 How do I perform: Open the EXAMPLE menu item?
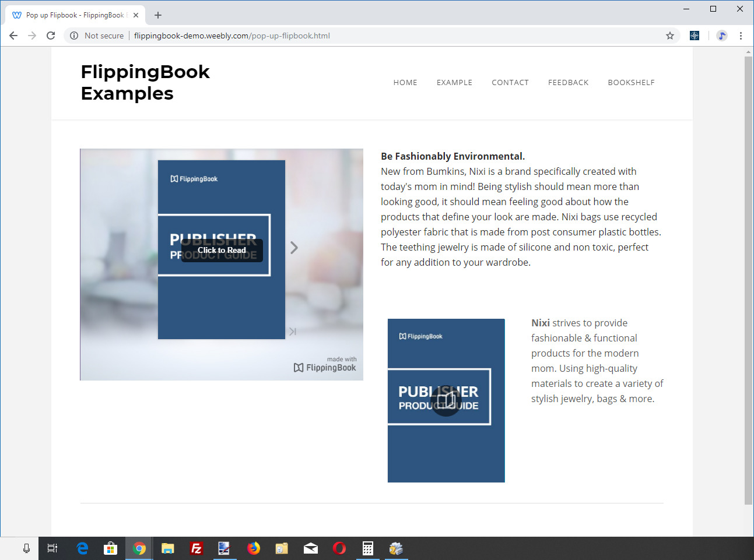coord(454,83)
